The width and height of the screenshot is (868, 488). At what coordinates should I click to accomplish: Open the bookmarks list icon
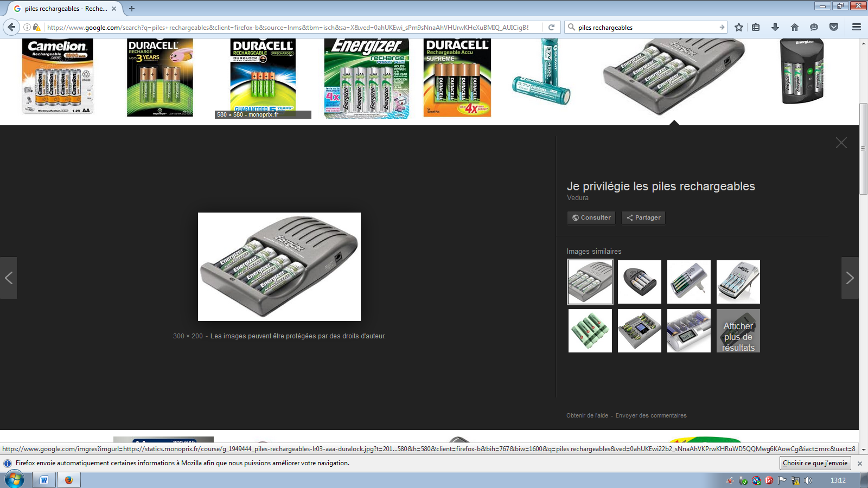point(756,27)
